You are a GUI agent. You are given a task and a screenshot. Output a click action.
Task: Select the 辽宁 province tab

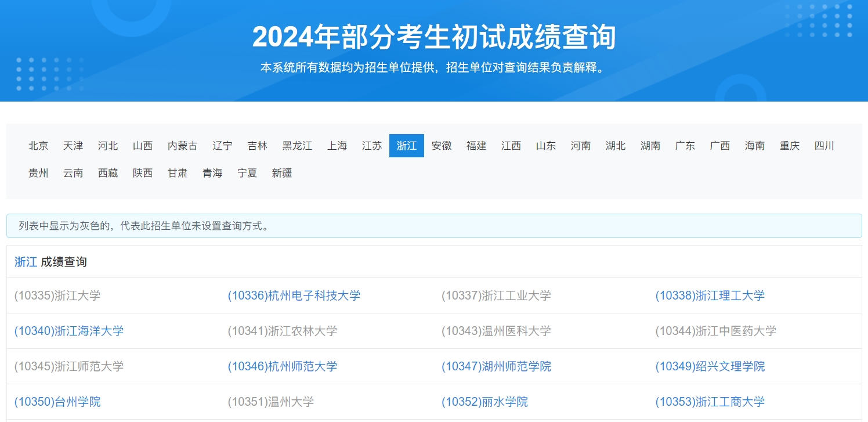[222, 146]
